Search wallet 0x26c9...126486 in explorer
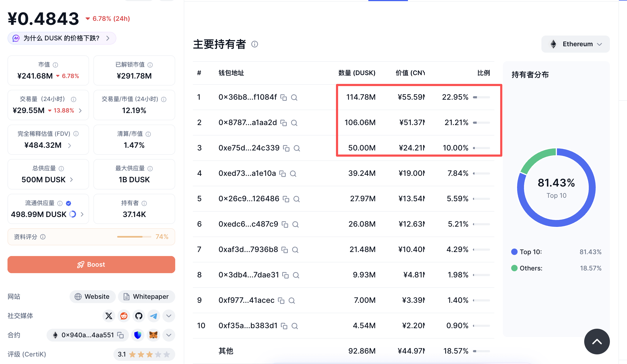The width and height of the screenshot is (627, 364). click(297, 199)
